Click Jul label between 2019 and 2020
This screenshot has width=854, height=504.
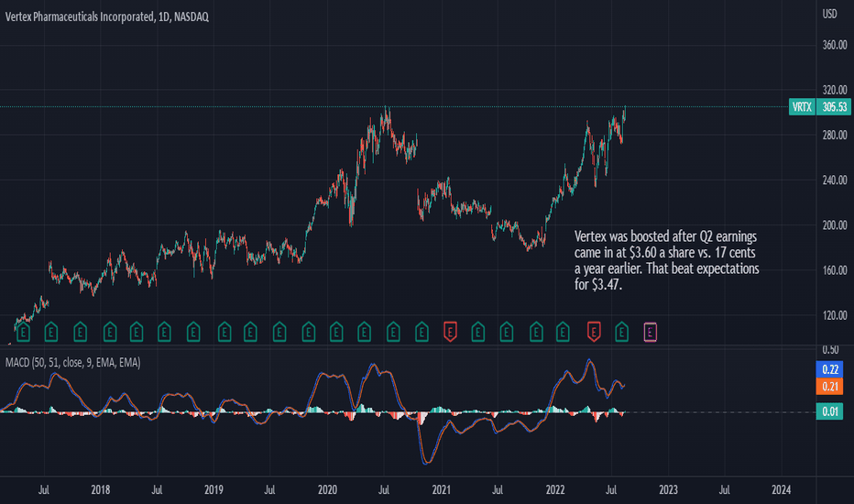(269, 490)
